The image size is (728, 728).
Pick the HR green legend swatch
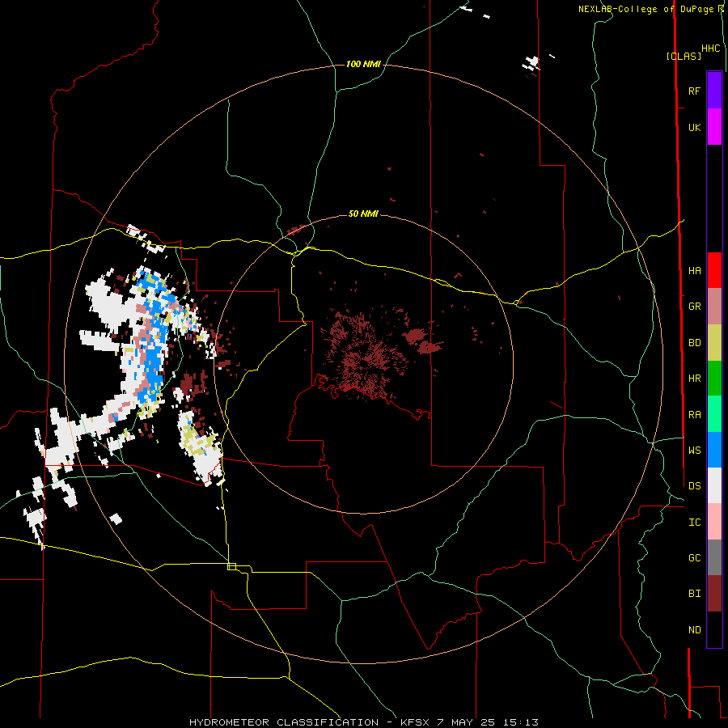coord(714,379)
